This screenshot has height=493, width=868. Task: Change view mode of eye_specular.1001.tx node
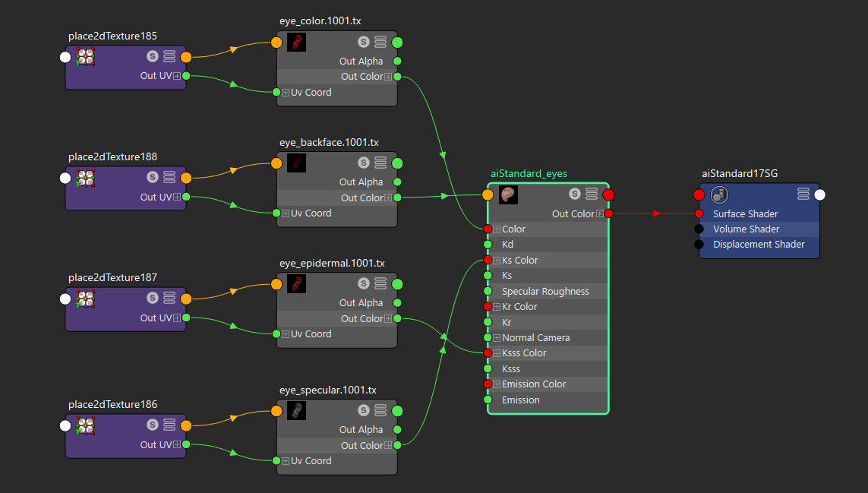pyautogui.click(x=380, y=411)
